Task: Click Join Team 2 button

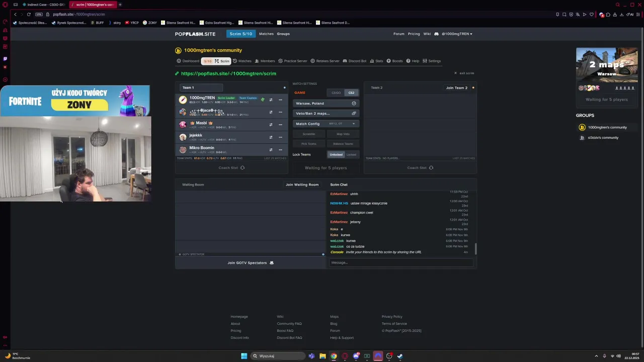Action: (x=457, y=87)
